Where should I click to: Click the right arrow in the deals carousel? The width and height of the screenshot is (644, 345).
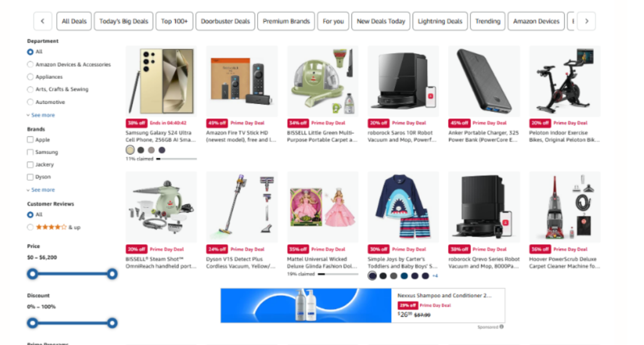tap(587, 21)
